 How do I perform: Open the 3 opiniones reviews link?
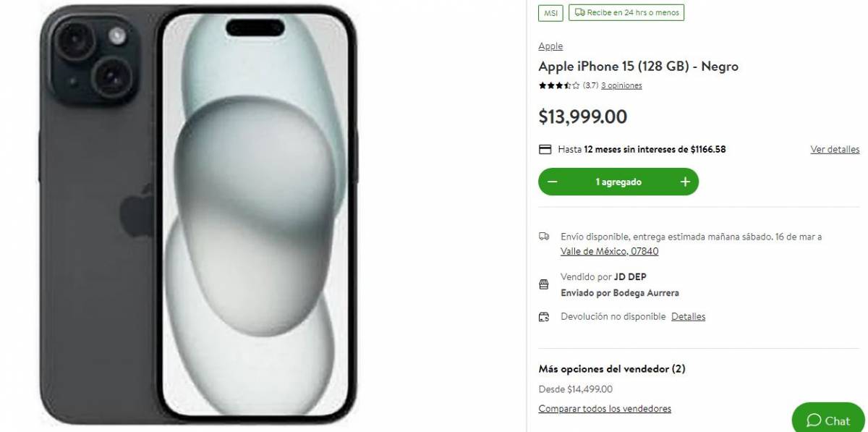[x=621, y=85]
